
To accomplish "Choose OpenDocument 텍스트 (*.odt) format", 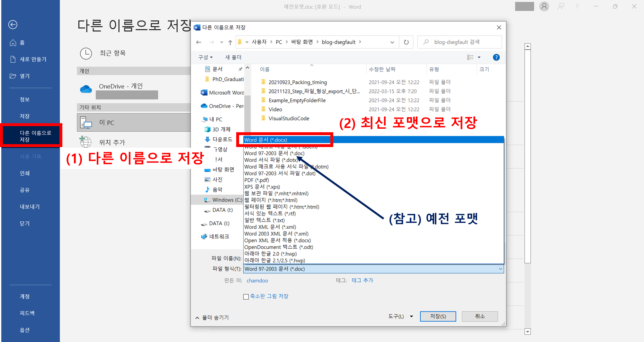I will tap(373, 247).
